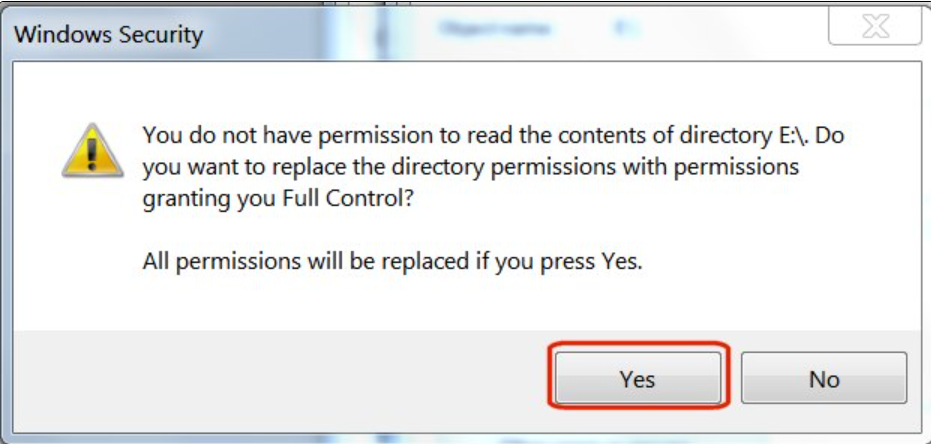Click the Windows Security title text
The image size is (931, 444).
click(108, 35)
